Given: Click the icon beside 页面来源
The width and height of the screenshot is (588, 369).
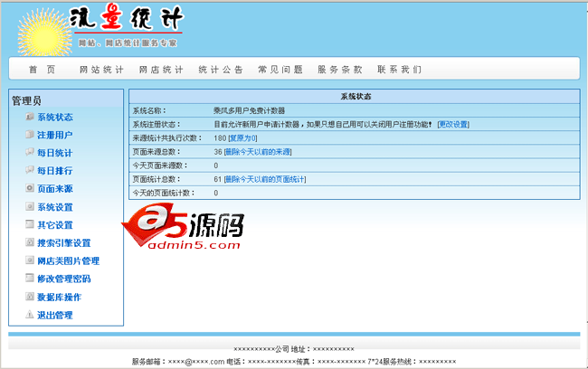Looking at the screenshot, I should point(30,188).
